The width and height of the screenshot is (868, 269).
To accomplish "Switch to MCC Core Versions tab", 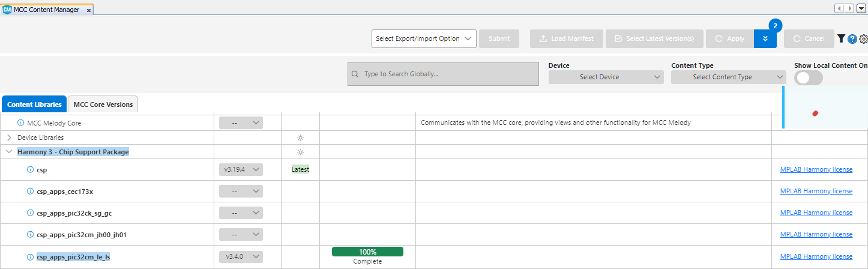I will coord(103,104).
